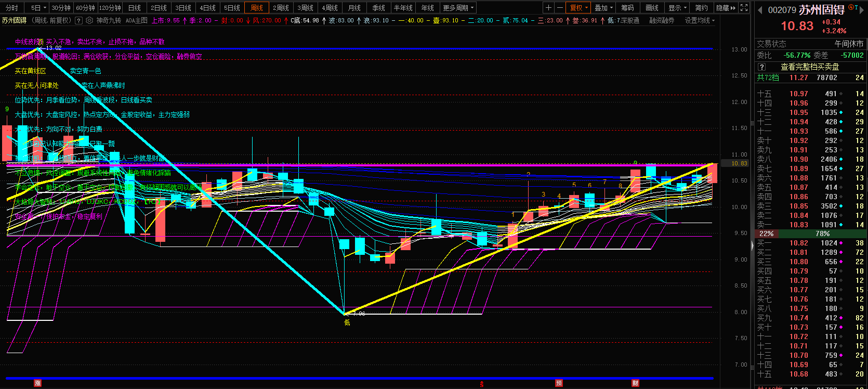Click the red S marker on timeline
The width and height of the screenshot is (868, 389).
point(482,384)
